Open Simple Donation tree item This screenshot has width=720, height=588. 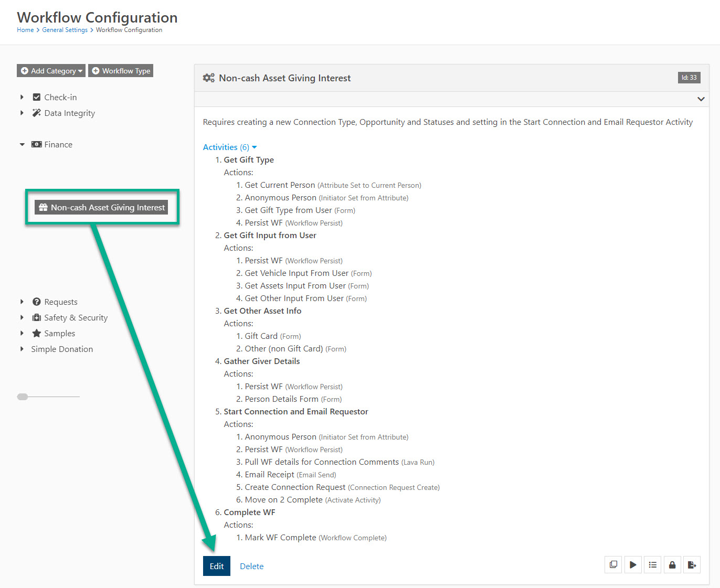coord(62,349)
